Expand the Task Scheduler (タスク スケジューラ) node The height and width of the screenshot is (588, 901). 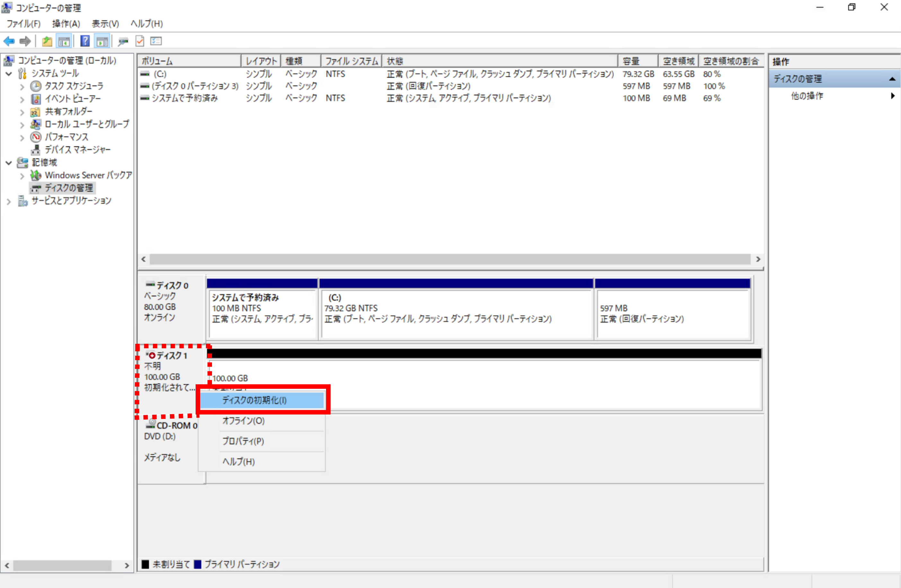tap(22, 87)
